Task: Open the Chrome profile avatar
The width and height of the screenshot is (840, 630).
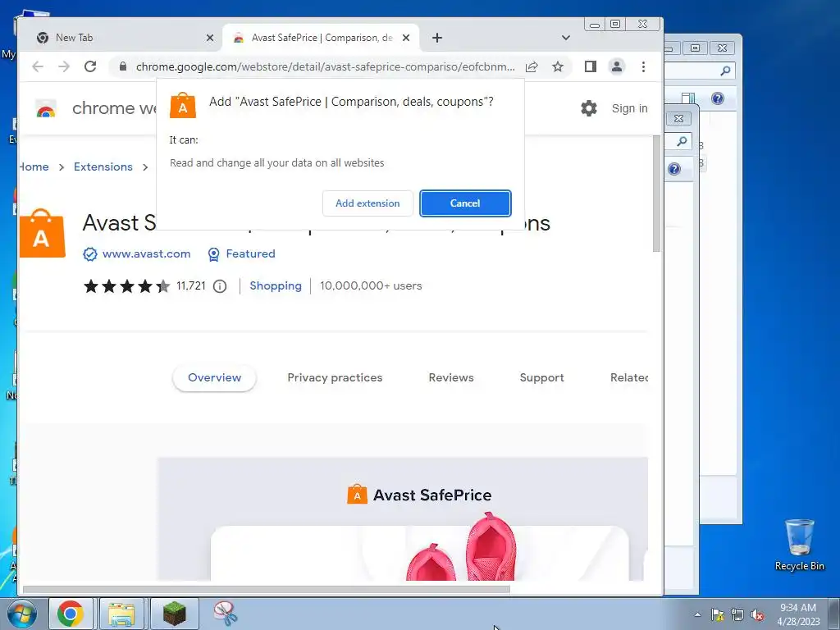Action: 617,66
